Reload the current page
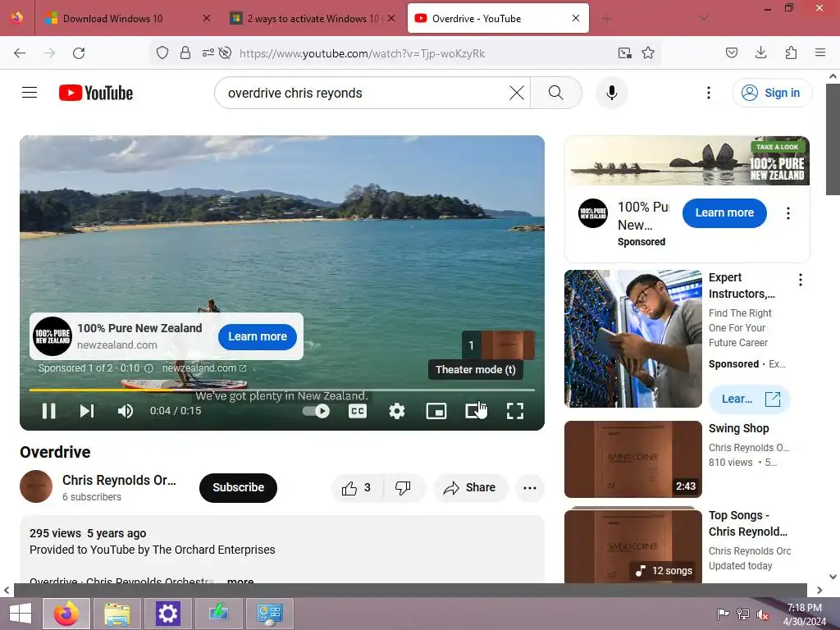The image size is (840, 630). click(79, 52)
